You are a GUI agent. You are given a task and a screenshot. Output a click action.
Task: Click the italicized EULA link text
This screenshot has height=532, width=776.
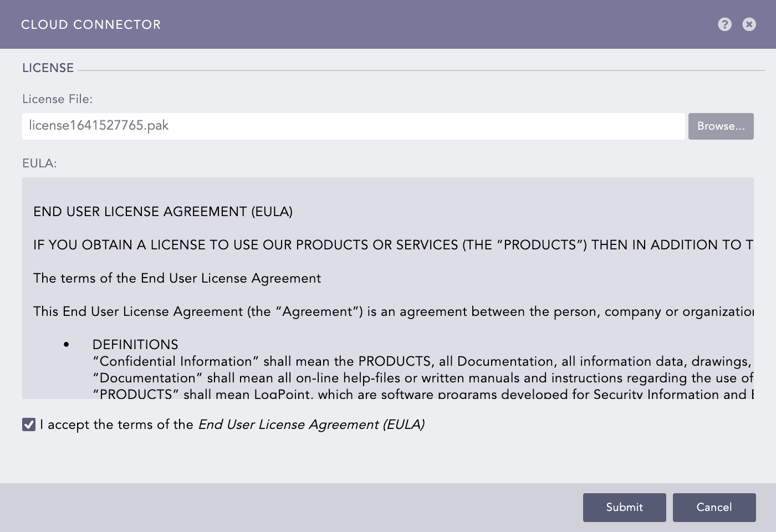pyautogui.click(x=312, y=424)
